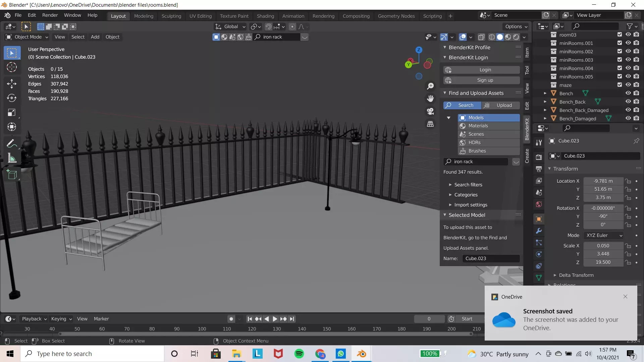Expand the Bench object in outliner
Viewport: 644px width, 362px height.
545,94
